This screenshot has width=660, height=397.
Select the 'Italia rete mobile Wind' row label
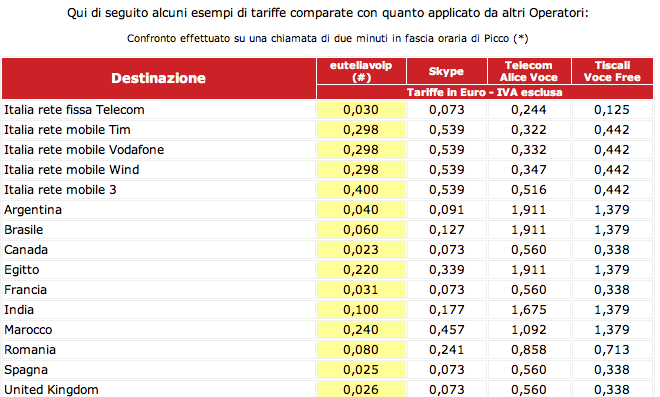(x=72, y=170)
